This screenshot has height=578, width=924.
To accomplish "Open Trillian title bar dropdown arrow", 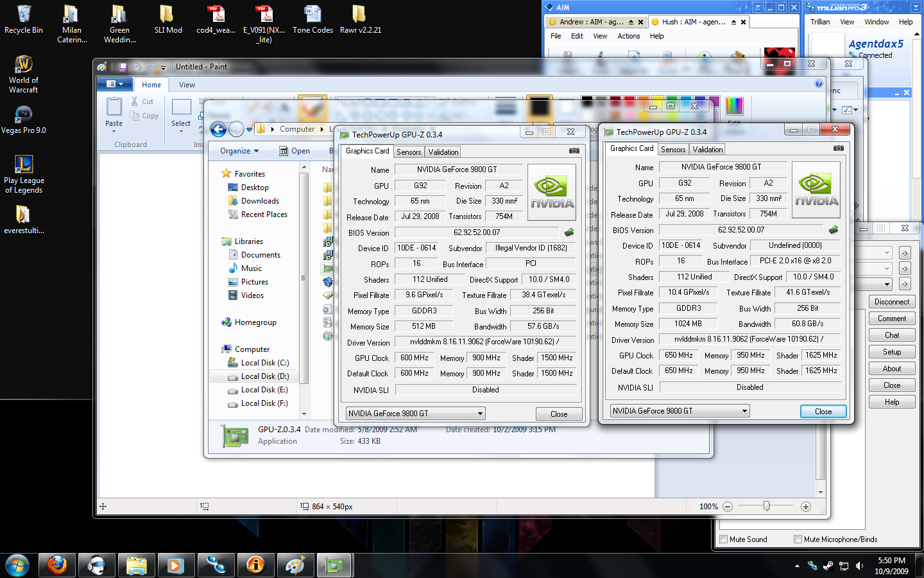I will coord(916,7).
